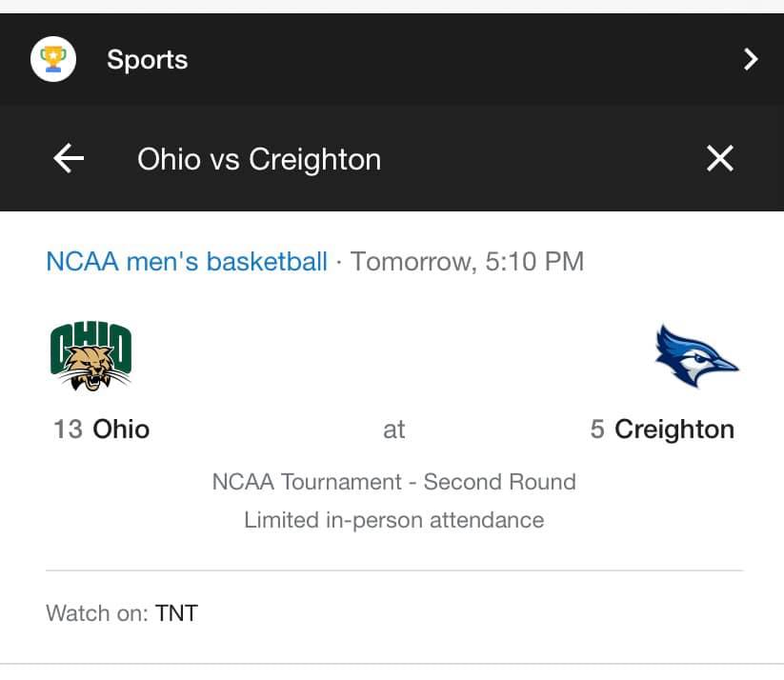This screenshot has width=784, height=680.
Task: Open the NCAA men's basketball link
Action: [x=187, y=262]
